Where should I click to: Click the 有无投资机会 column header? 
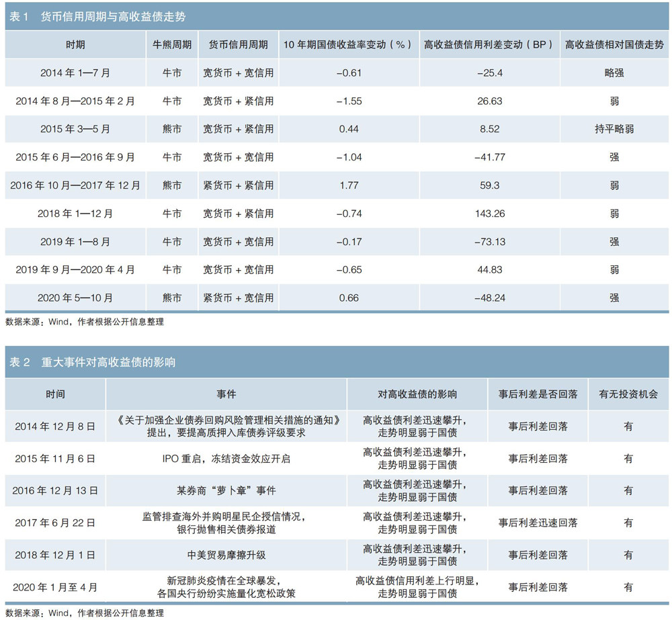click(628, 394)
